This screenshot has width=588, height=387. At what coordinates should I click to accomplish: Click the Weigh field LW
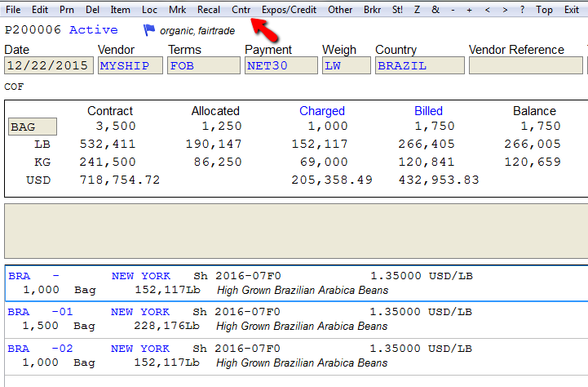pos(347,65)
